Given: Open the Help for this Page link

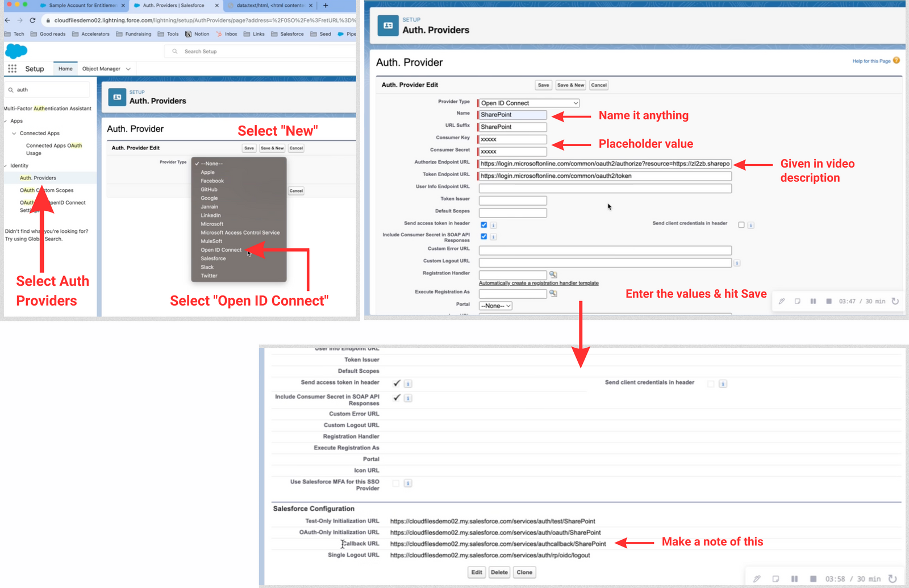Looking at the screenshot, I should tap(871, 61).
